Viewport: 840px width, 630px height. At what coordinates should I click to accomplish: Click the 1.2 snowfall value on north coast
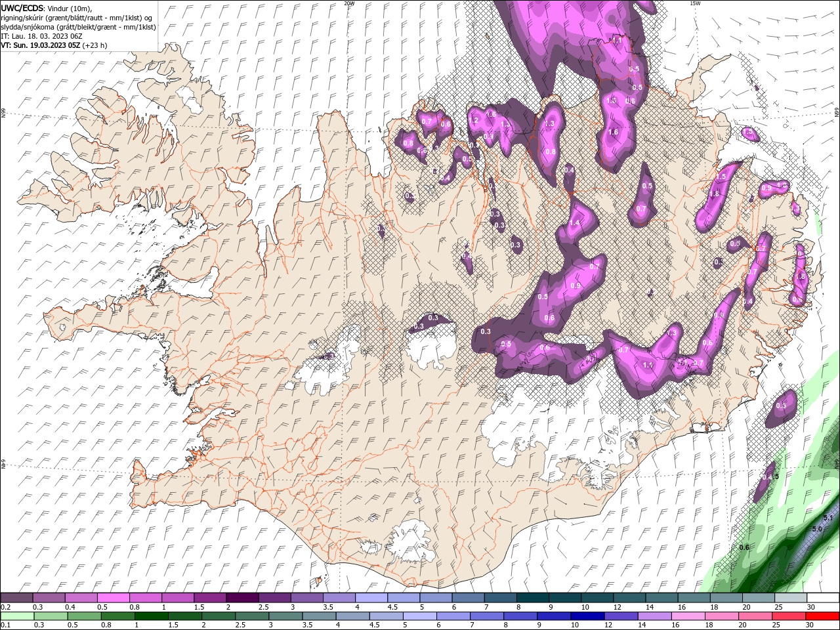tap(474, 120)
